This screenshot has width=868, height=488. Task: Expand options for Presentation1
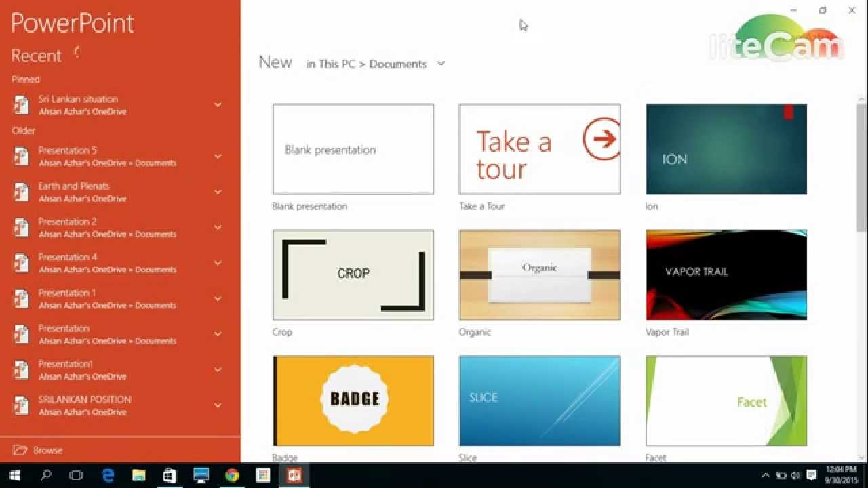coord(218,370)
